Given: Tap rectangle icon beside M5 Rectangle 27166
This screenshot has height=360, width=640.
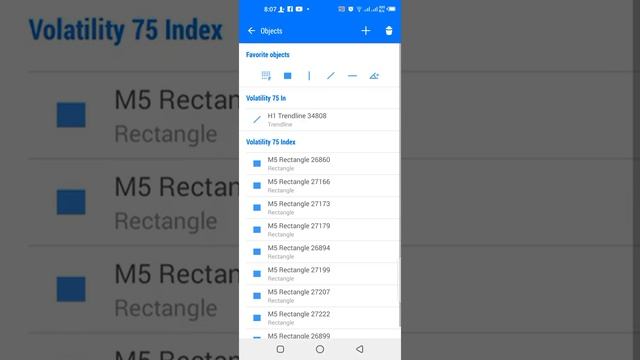Looking at the screenshot, I should tap(257, 186).
